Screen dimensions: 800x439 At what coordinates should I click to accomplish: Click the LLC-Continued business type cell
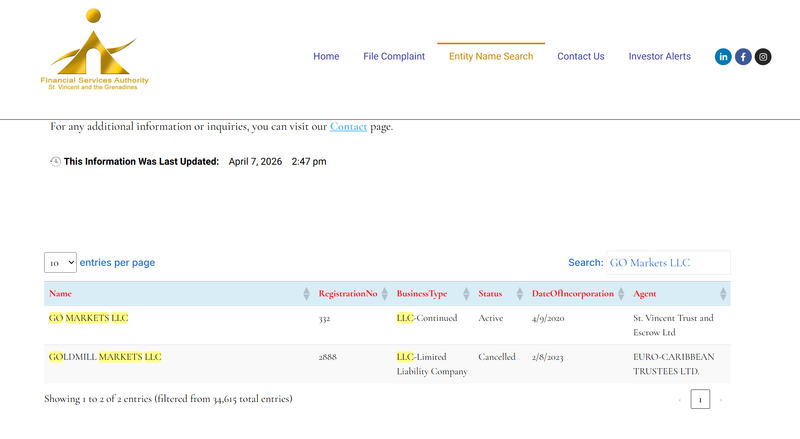tap(427, 318)
